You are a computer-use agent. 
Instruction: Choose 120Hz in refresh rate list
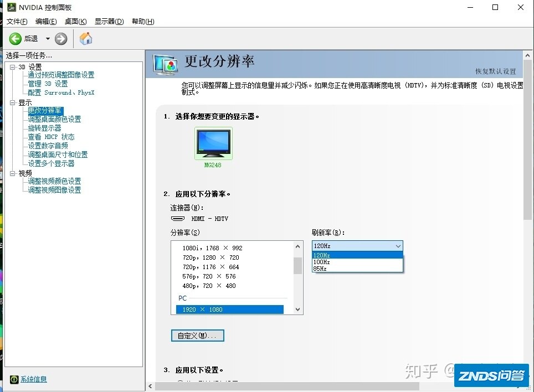coord(357,255)
